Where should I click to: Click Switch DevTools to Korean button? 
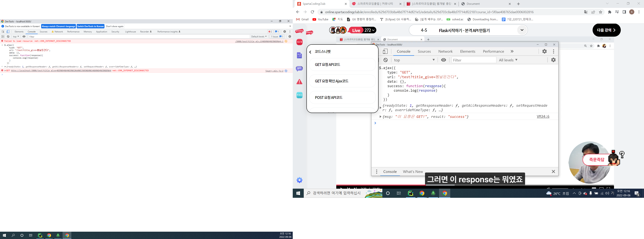click(91, 26)
